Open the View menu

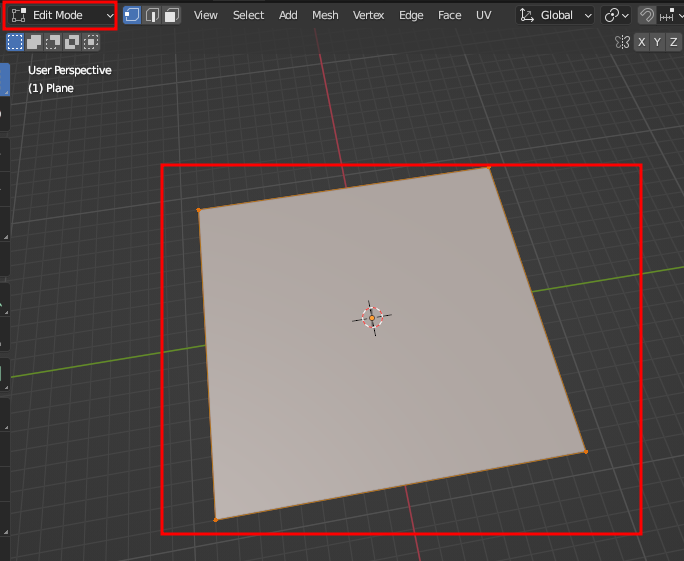tap(205, 15)
